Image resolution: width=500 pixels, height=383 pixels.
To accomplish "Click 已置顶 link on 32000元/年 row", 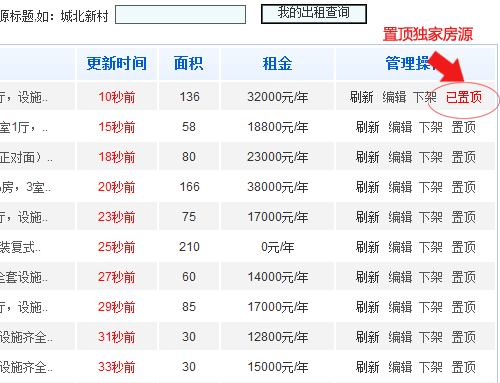I will click(464, 97).
